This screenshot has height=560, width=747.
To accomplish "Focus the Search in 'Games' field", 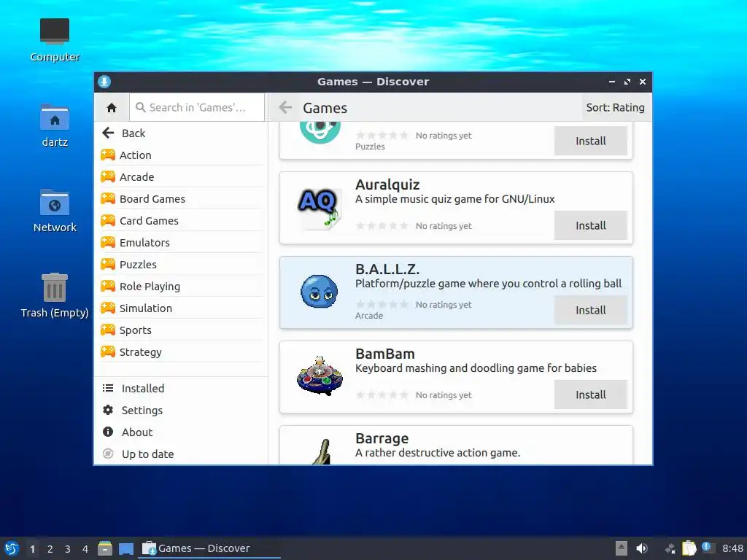I will 197,108.
